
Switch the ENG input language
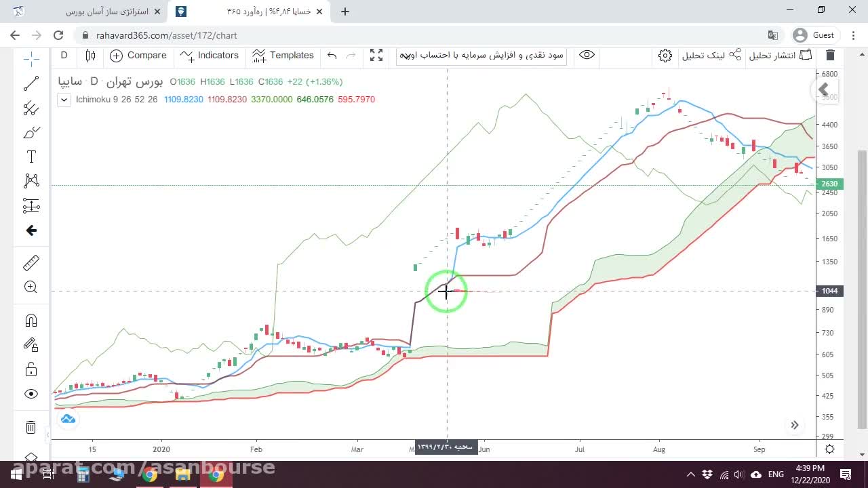click(776, 474)
